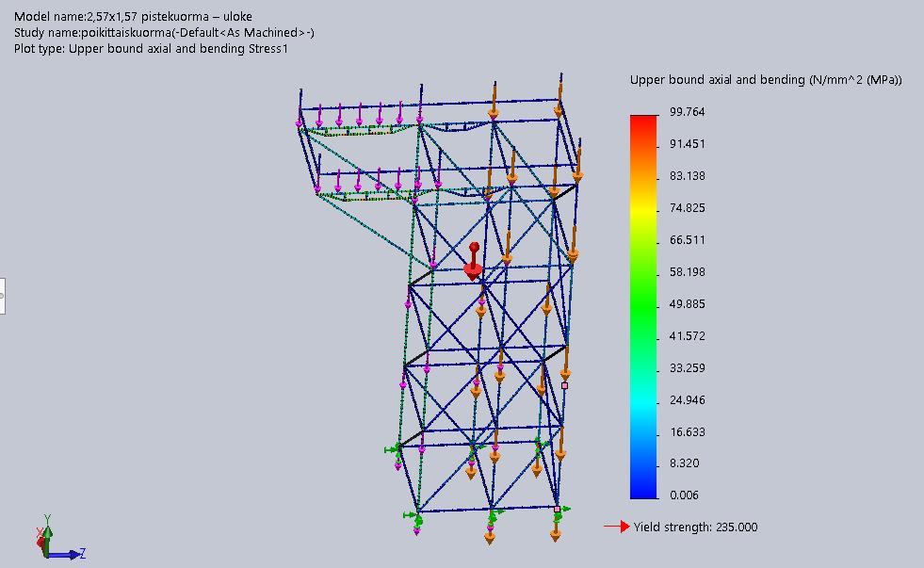Click the legend value 41.572
Image resolution: width=924 pixels, height=568 pixels.
687,336
